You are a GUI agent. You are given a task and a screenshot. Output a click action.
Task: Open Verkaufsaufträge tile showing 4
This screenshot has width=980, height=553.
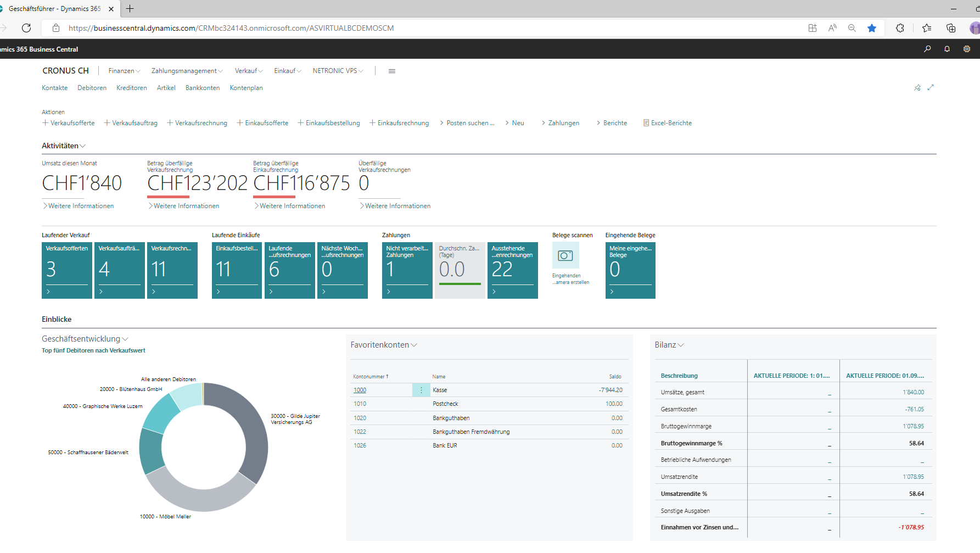click(x=120, y=271)
